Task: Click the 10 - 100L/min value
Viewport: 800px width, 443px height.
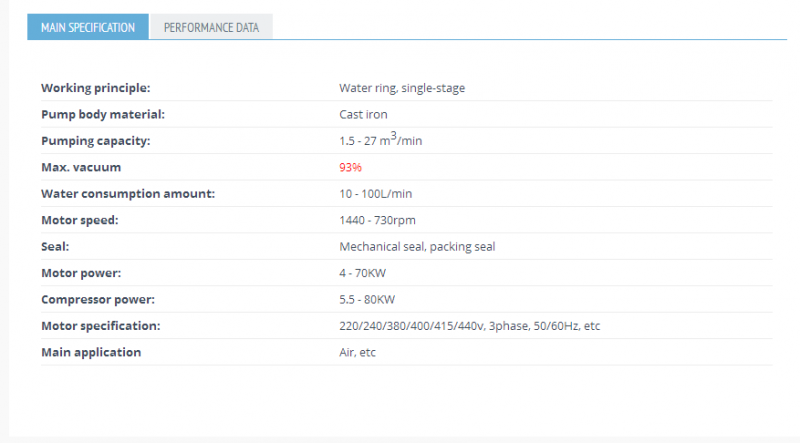Action: (376, 194)
